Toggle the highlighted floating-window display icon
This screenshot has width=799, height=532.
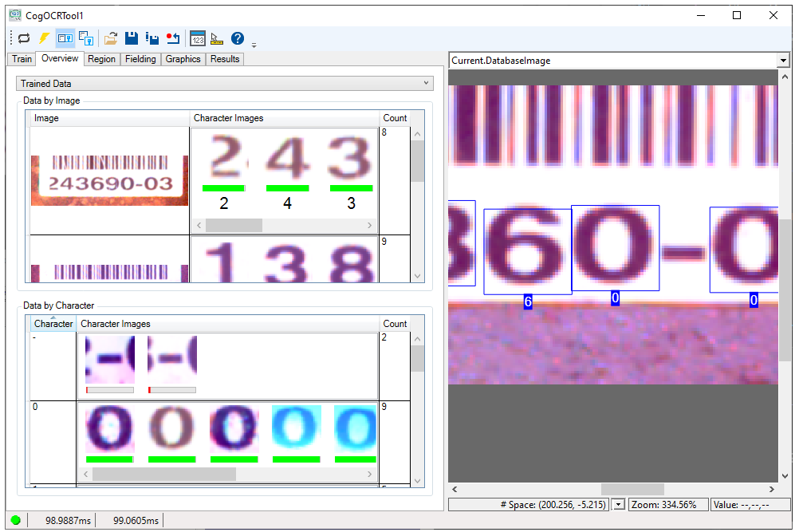65,37
